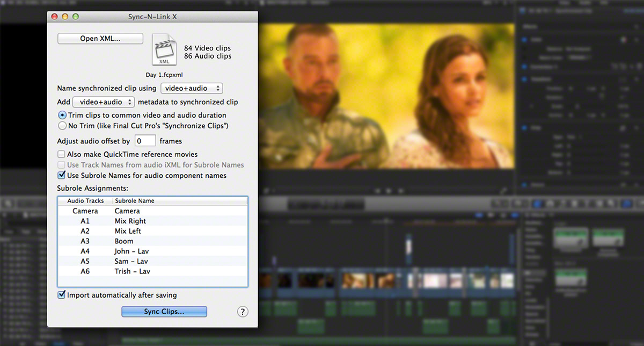Select the Camera subrole name cell
The height and width of the screenshot is (346, 644).
127,211
